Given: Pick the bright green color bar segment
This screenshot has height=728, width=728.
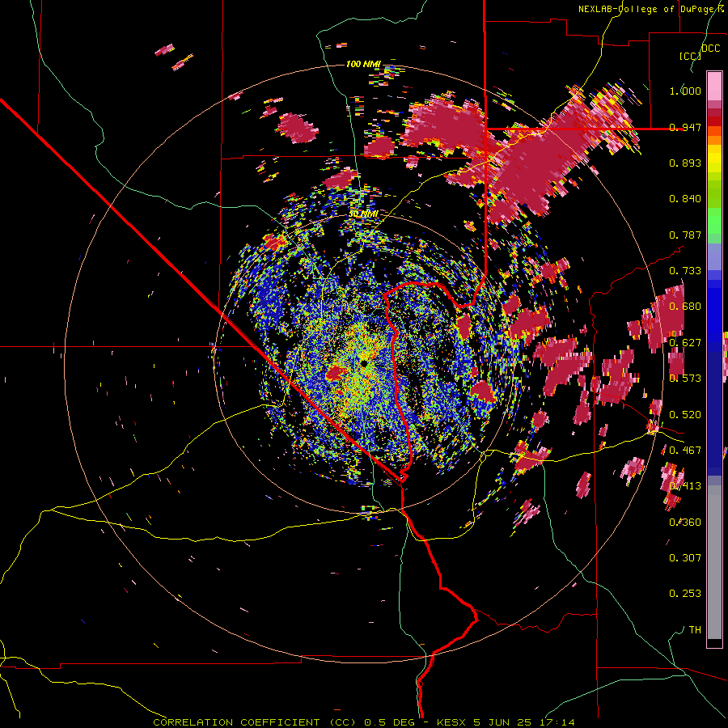Looking at the screenshot, I should [x=714, y=221].
